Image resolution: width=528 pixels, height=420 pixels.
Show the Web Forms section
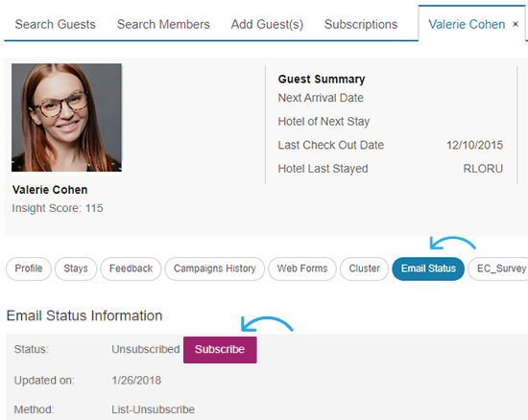coord(302,268)
